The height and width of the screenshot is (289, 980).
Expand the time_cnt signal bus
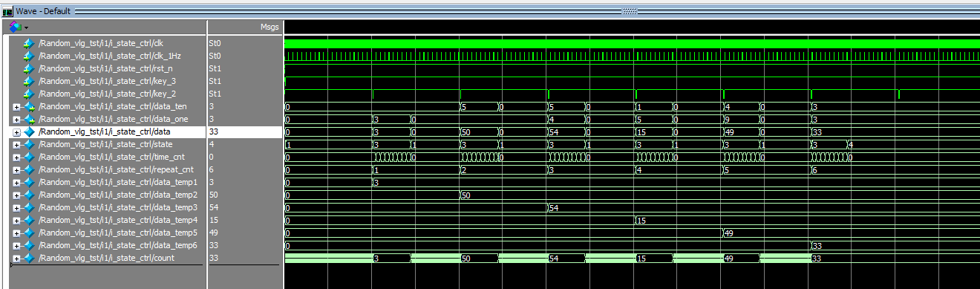click(x=16, y=158)
